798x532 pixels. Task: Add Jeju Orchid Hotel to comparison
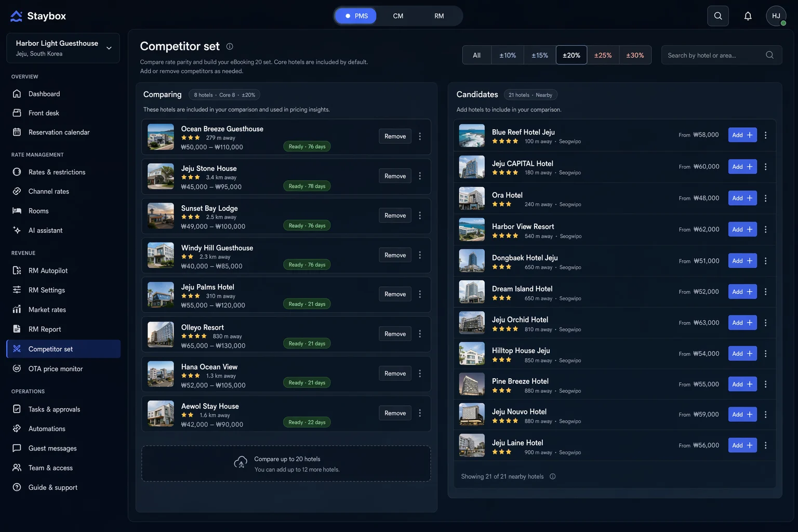(x=742, y=323)
